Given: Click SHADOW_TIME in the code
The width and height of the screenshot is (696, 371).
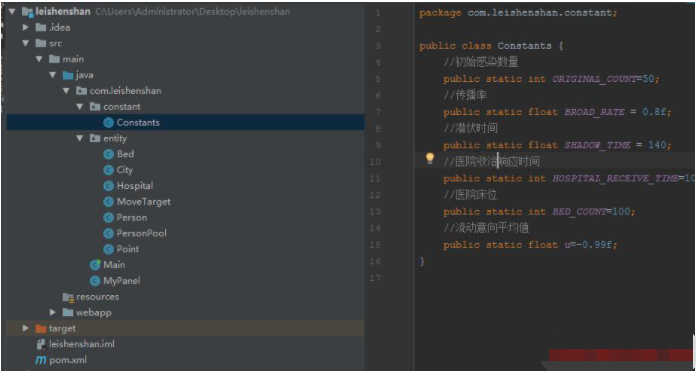Looking at the screenshot, I should (597, 145).
